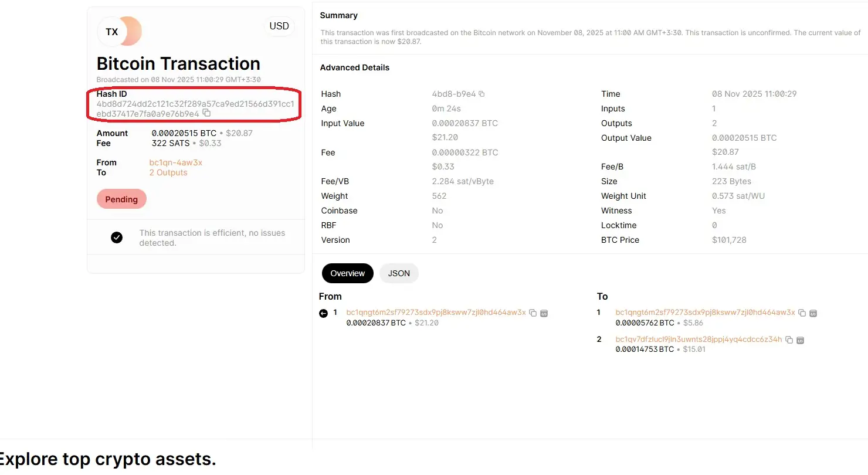Copy the full Hash ID
This screenshot has width=868, height=475.
pyautogui.click(x=206, y=113)
